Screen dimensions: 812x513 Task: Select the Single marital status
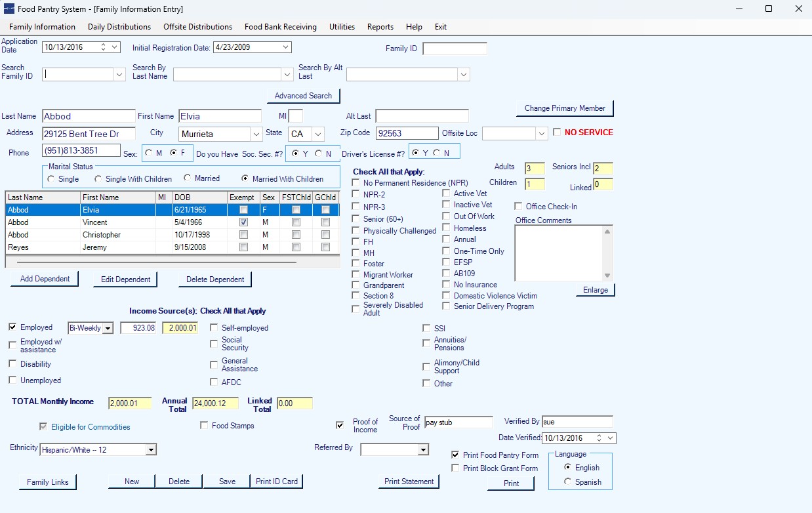[51, 179]
